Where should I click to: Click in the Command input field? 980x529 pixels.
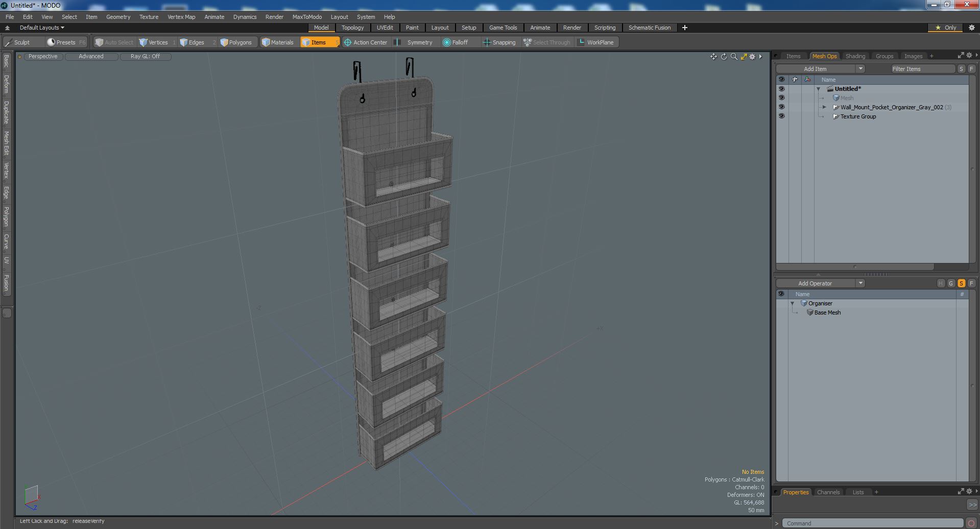coord(873,523)
